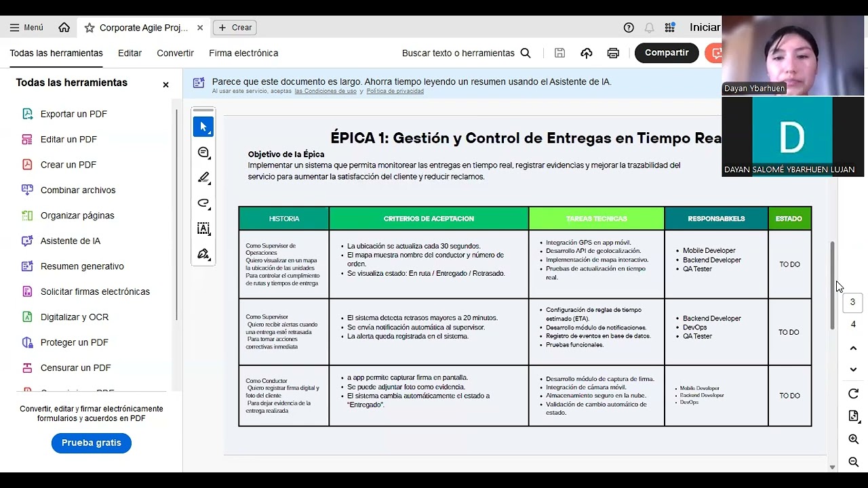Click the Solicitar firmas electrónicas icon
Screen dimensions: 868x488
[27, 291]
